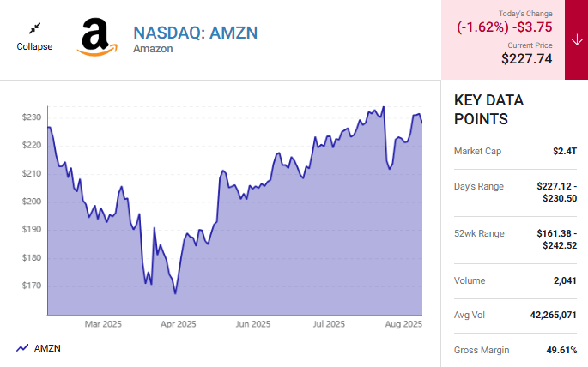Image resolution: width=588 pixels, height=367 pixels.
Task: Click the Aug 2025 axis label
Action: 403,324
